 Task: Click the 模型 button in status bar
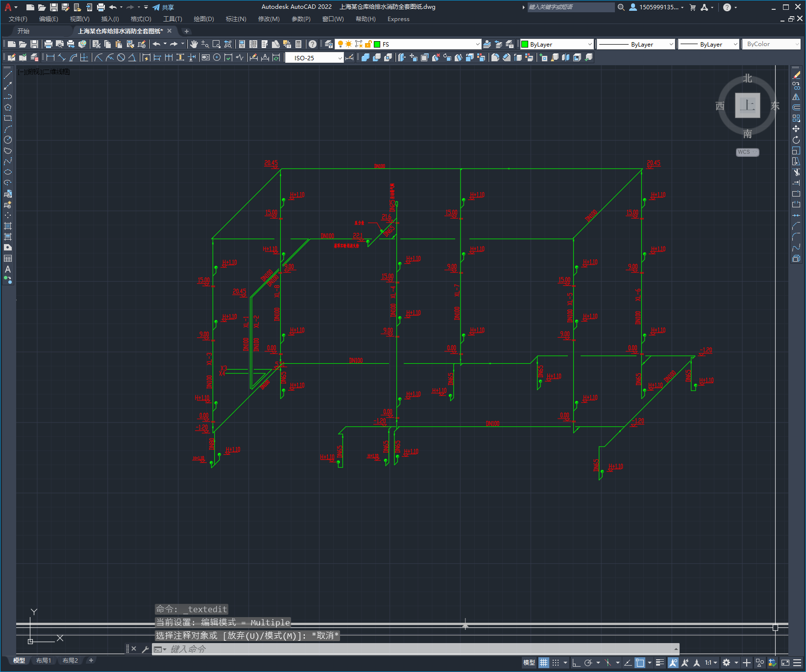(x=529, y=663)
